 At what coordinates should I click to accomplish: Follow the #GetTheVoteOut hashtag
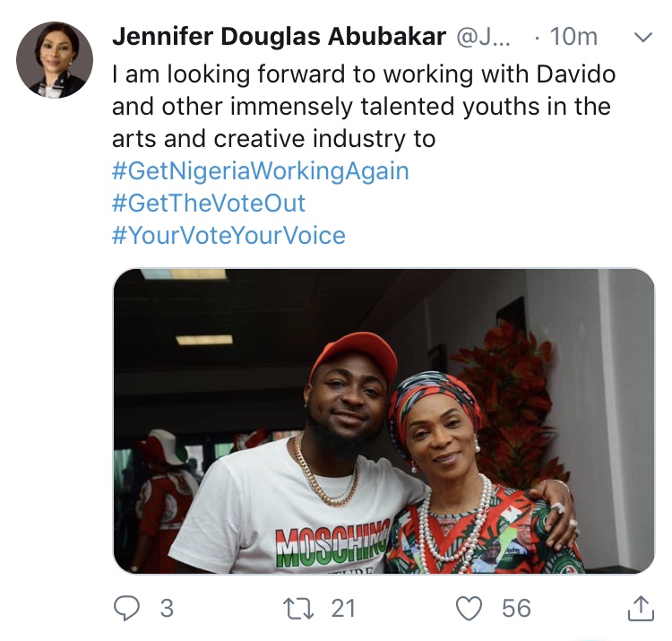[x=209, y=204]
